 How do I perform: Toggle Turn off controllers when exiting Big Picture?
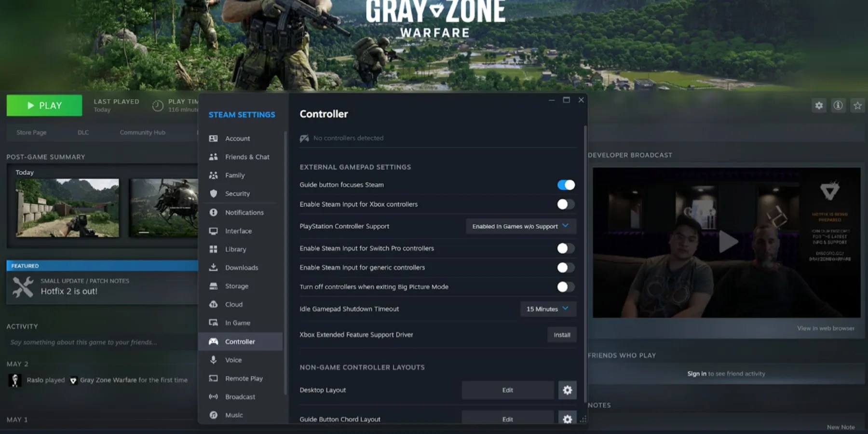point(566,287)
